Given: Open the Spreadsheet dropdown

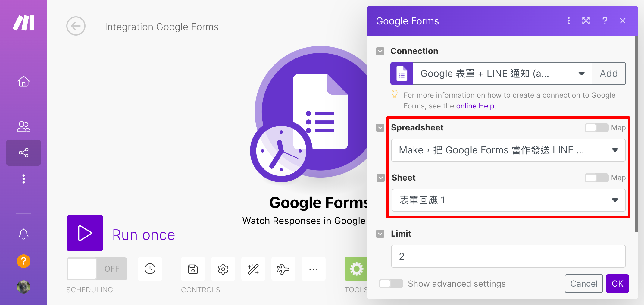Looking at the screenshot, I should (x=508, y=150).
